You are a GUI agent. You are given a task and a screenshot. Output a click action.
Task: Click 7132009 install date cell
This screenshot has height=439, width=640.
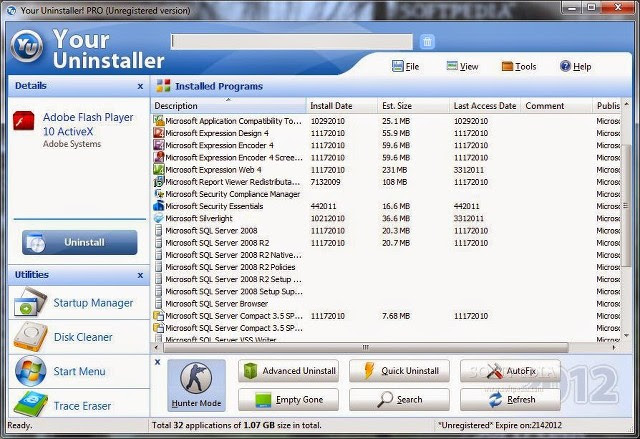tap(325, 182)
